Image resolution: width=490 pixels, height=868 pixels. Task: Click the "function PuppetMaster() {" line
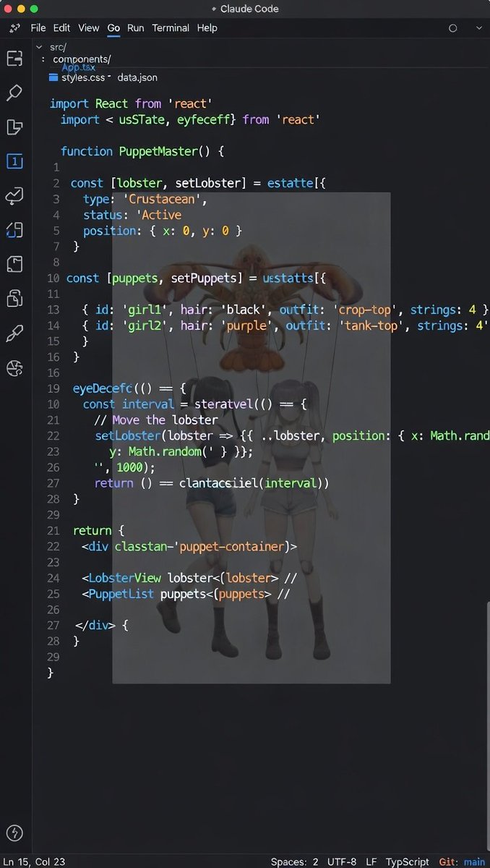point(142,151)
